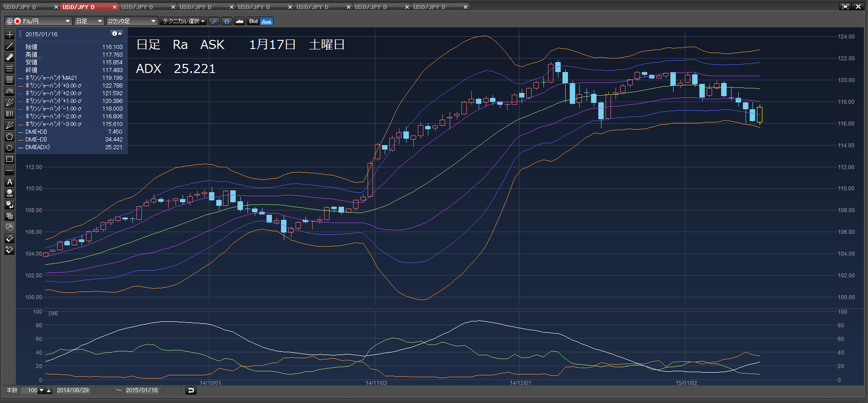The image size is (868, 403).
Task: Close the active red USD/JPY D tab
Action: pyautogui.click(x=115, y=7)
